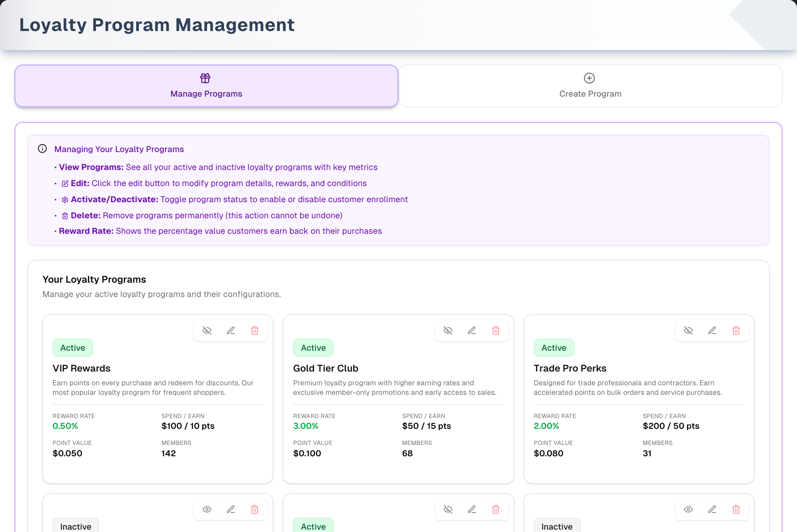Click the 68 members count
This screenshot has height=532, width=797.
point(407,453)
